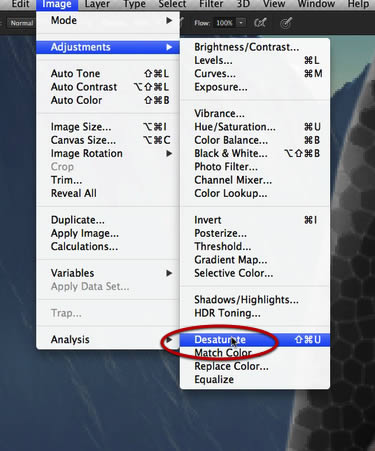Open Channel Mixer adjustment
This screenshot has width=375, height=451.
(x=255, y=180)
